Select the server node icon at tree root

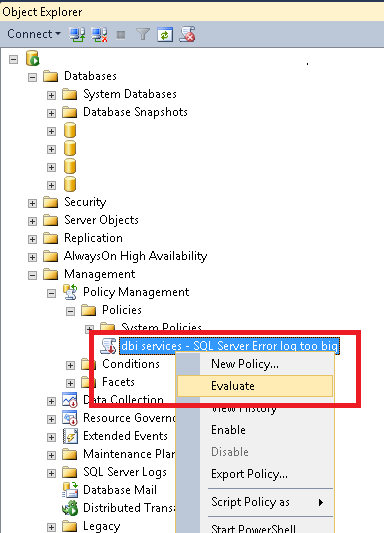pos(33,58)
